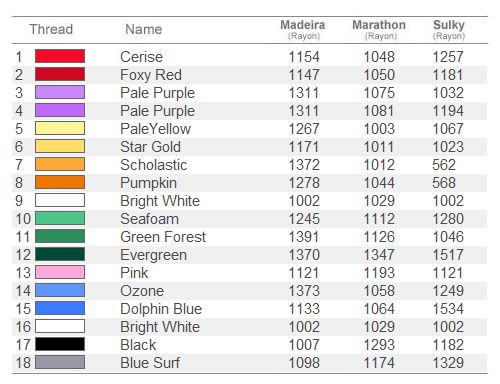500x384 pixels.
Task: Pick the Evergreen dark green swatch
Action: tap(60, 254)
